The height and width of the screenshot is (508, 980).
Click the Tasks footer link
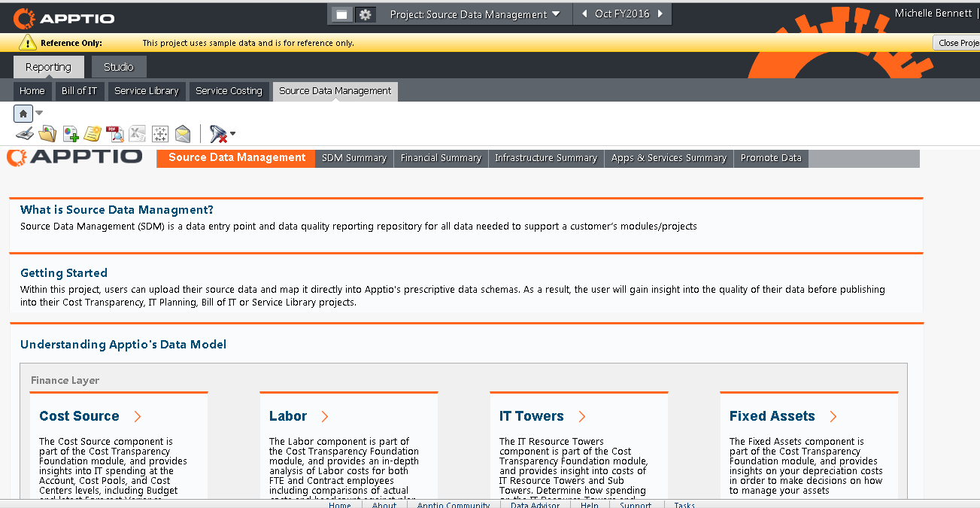[684, 505]
